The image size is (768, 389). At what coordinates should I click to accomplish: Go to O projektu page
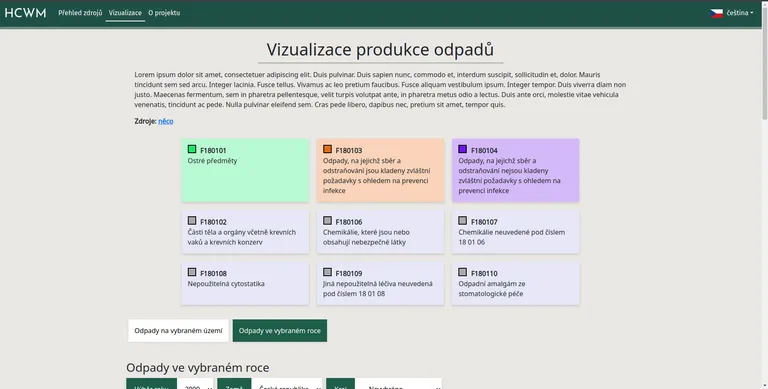coord(164,13)
